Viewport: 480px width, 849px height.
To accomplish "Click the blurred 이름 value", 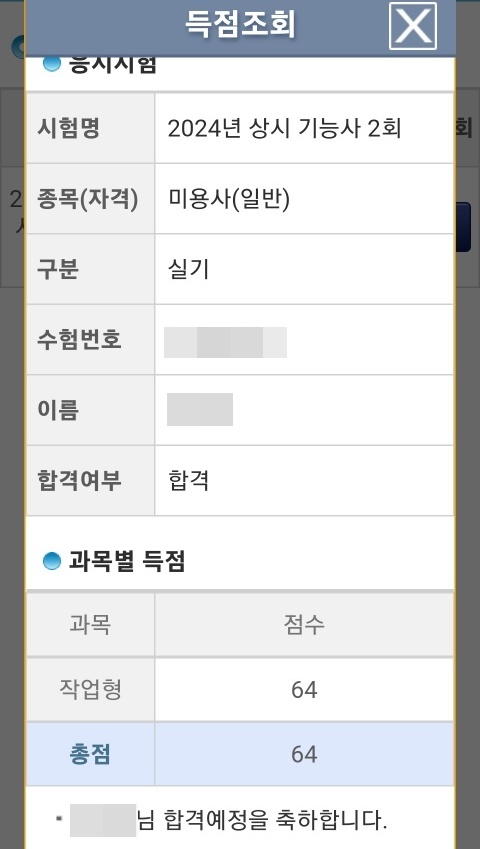I will pos(200,410).
